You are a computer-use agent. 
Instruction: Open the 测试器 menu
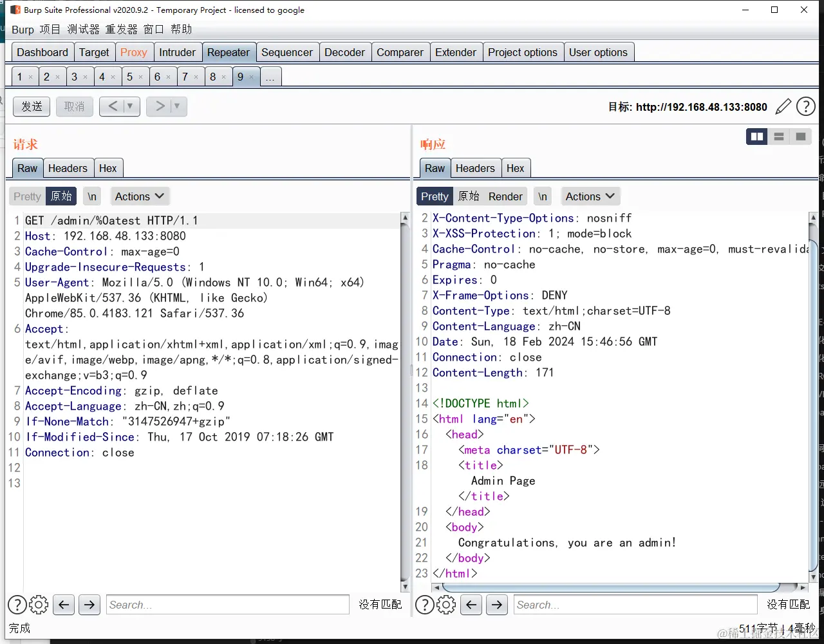(x=84, y=30)
